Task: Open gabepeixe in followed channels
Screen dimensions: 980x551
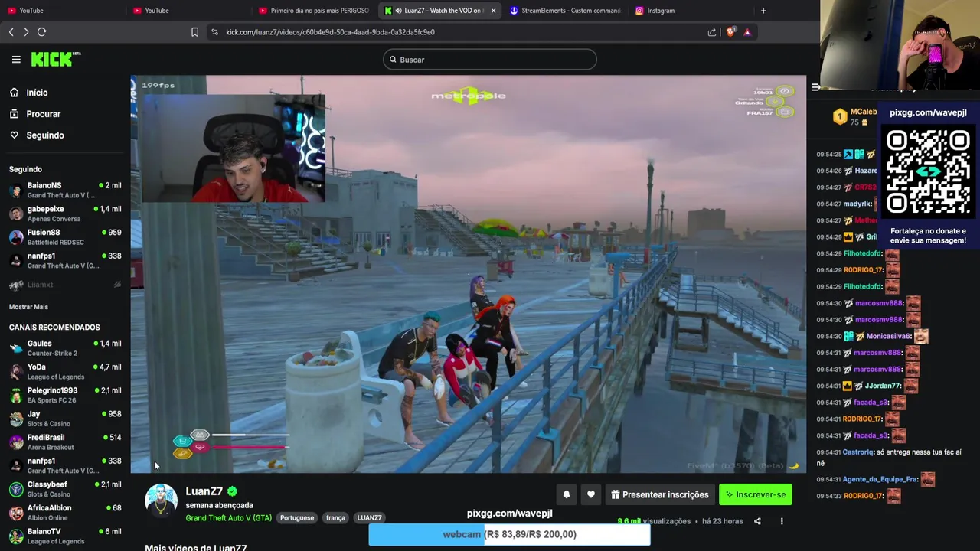Action: [65, 214]
